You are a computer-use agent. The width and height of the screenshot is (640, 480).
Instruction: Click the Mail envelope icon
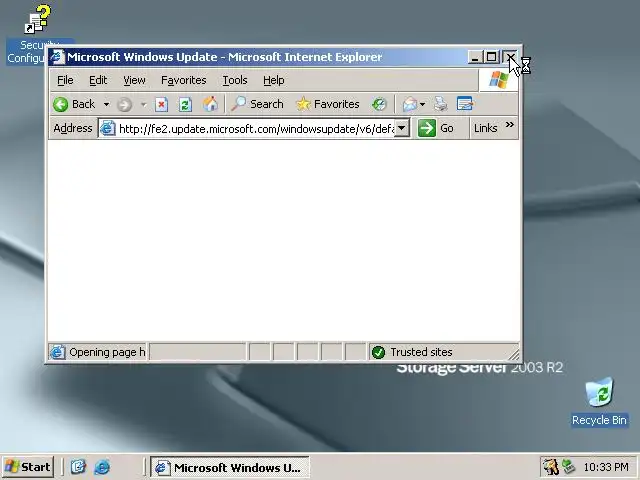click(x=410, y=104)
